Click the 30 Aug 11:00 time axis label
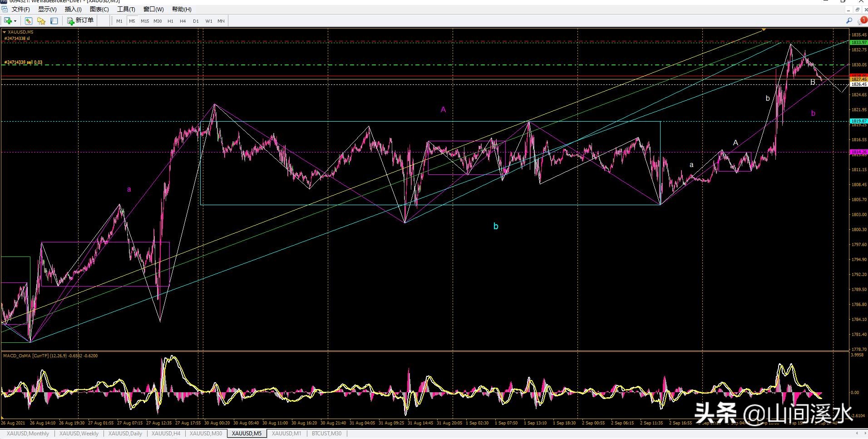The width and height of the screenshot is (868, 439). pyautogui.click(x=275, y=423)
